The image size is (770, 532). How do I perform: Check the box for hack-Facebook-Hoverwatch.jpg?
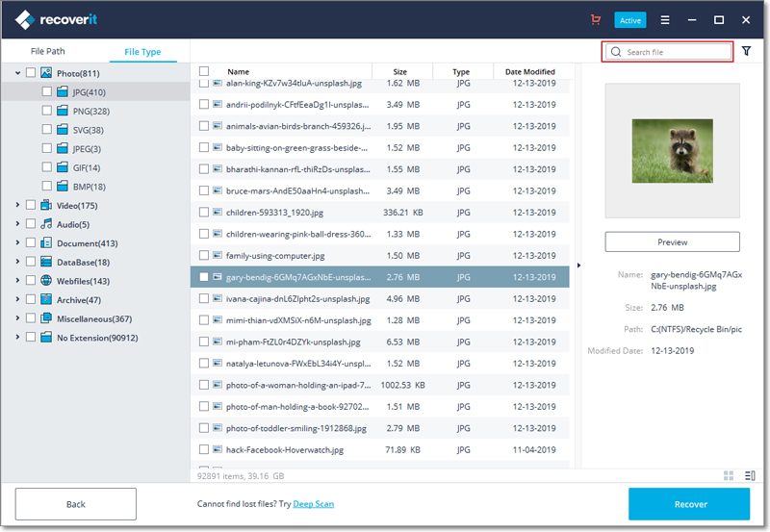pos(204,449)
